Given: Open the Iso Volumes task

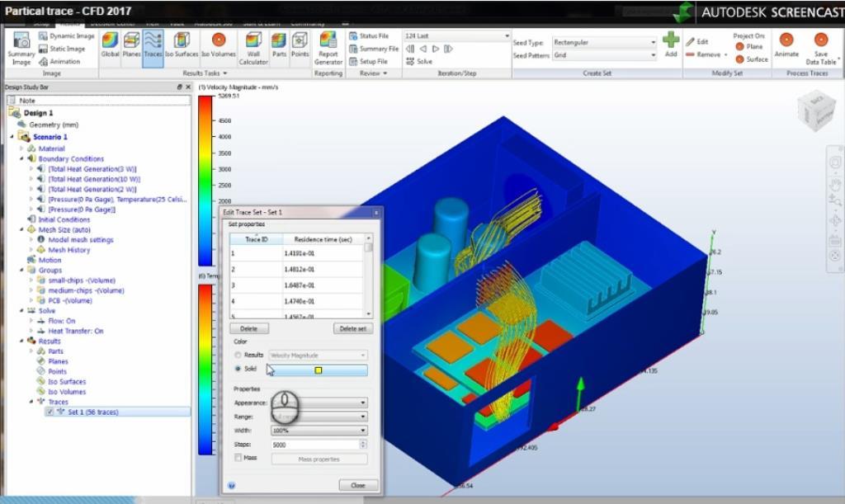Looking at the screenshot, I should (x=218, y=45).
